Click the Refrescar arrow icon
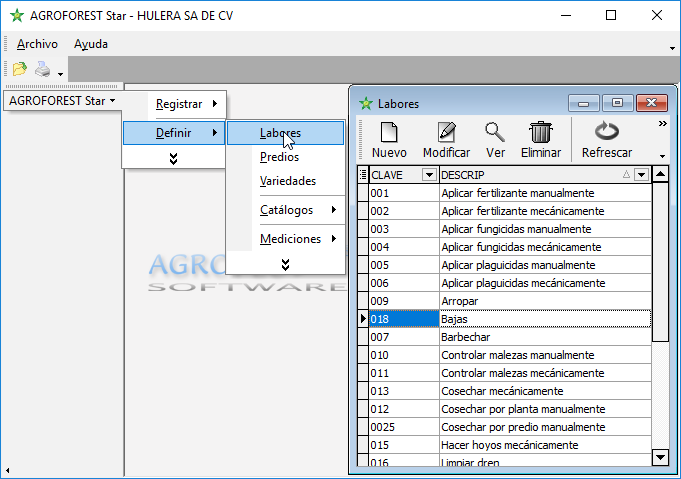Image resolution: width=681 pixels, height=479 pixels. click(x=607, y=131)
